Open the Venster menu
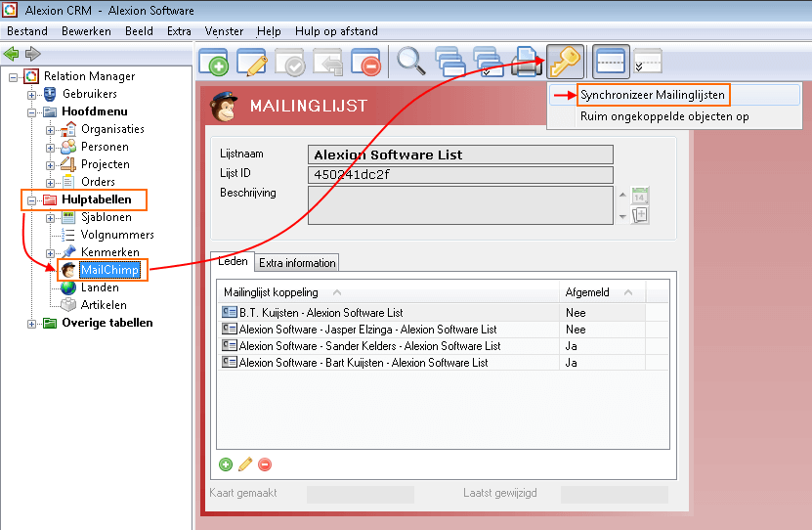Screen dimensions: 812x530 pos(224,31)
